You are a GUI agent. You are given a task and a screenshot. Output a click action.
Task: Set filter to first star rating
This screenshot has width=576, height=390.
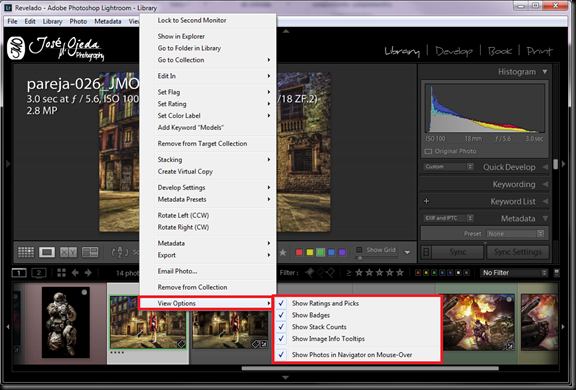[x=359, y=272]
